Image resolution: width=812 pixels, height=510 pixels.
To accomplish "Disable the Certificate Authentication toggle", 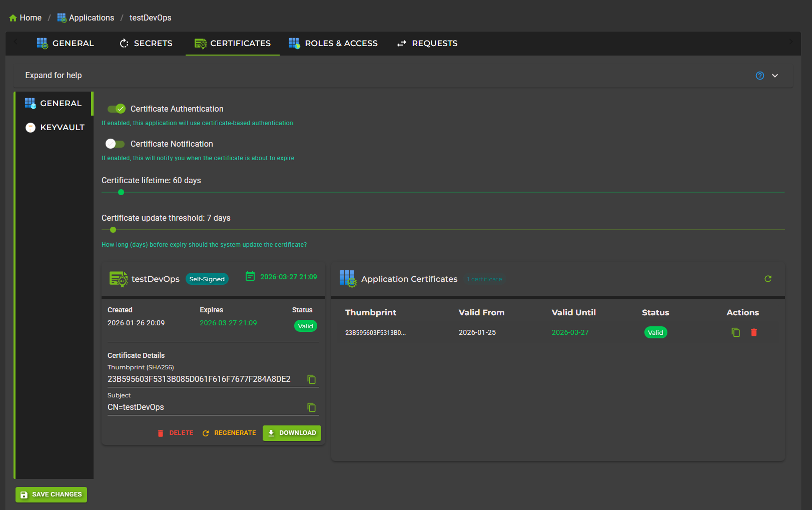I will pos(116,109).
